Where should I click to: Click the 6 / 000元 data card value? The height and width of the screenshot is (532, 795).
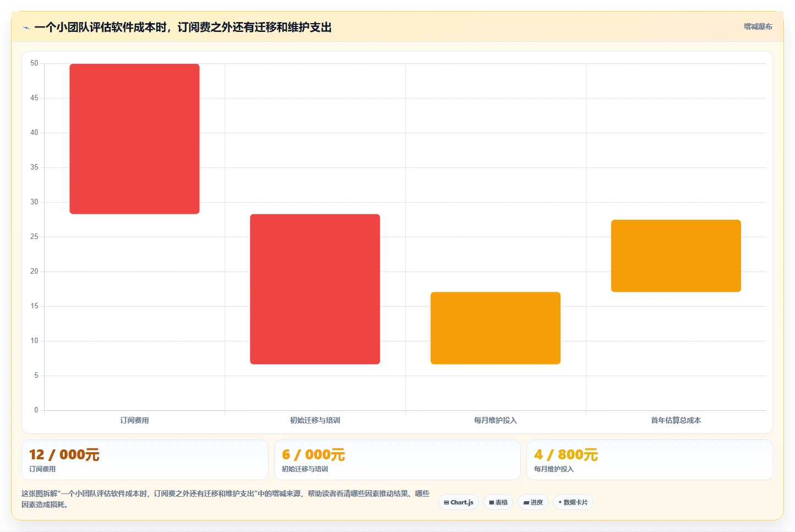(x=313, y=455)
